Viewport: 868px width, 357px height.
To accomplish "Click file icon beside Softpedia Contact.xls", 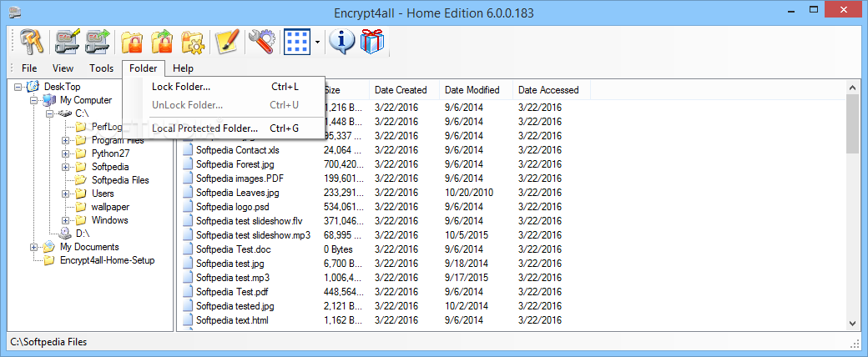I will (x=188, y=149).
